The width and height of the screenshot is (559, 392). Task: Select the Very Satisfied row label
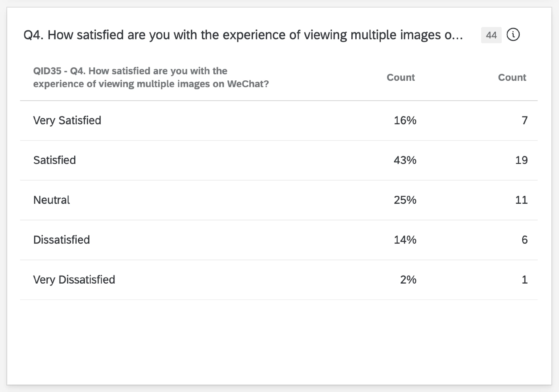67,120
